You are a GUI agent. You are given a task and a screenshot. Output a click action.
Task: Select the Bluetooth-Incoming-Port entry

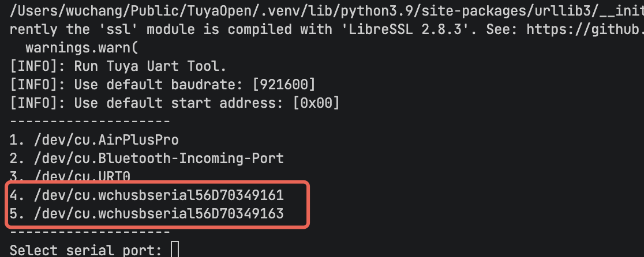coord(147,158)
